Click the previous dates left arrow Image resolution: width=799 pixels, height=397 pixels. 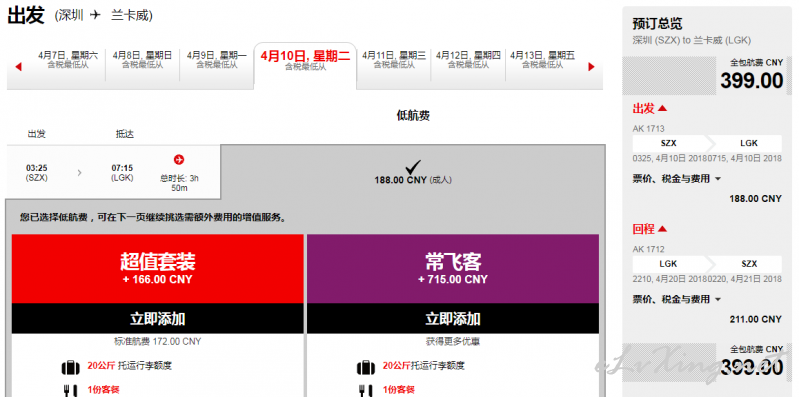pyautogui.click(x=19, y=66)
